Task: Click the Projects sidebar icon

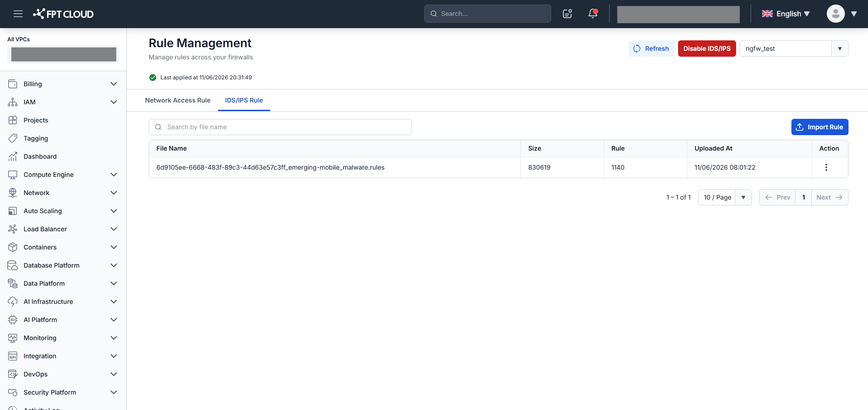Action: coord(13,120)
